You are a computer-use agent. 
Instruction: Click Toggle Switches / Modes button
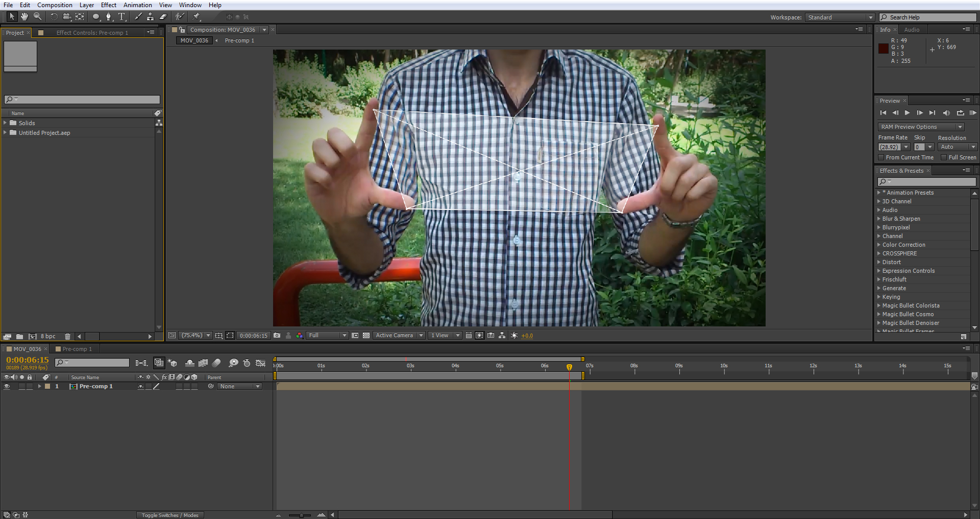click(170, 515)
